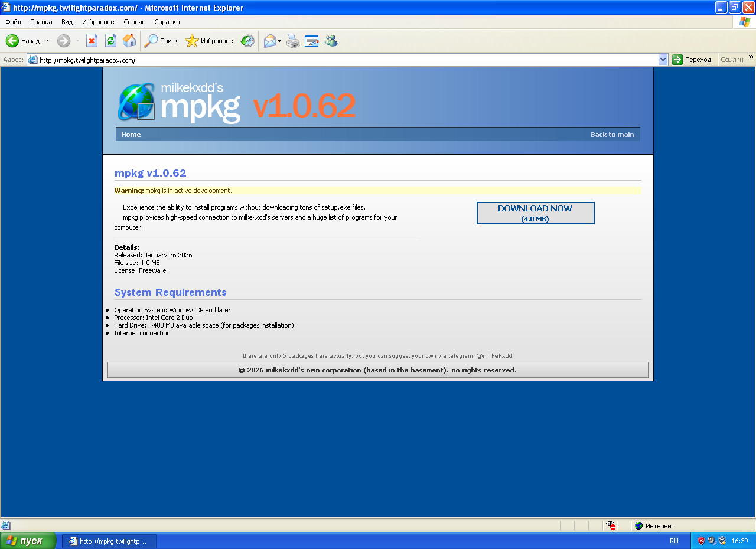756x549 pixels.
Task: Click the Back to main link
Action: tap(612, 135)
